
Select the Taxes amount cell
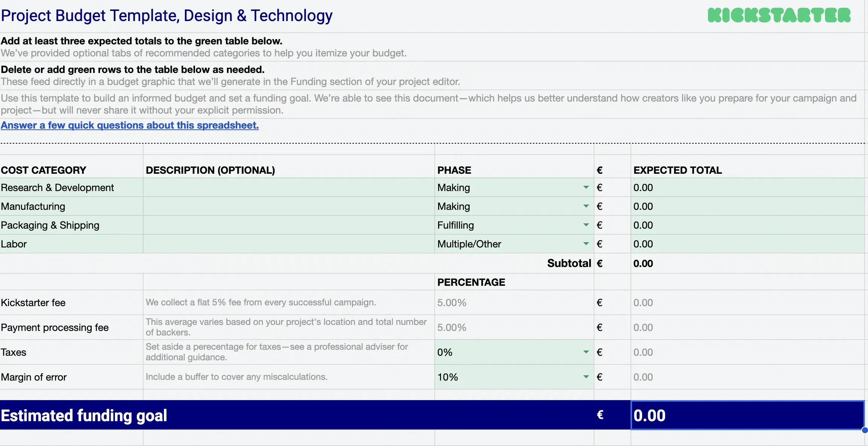point(748,352)
